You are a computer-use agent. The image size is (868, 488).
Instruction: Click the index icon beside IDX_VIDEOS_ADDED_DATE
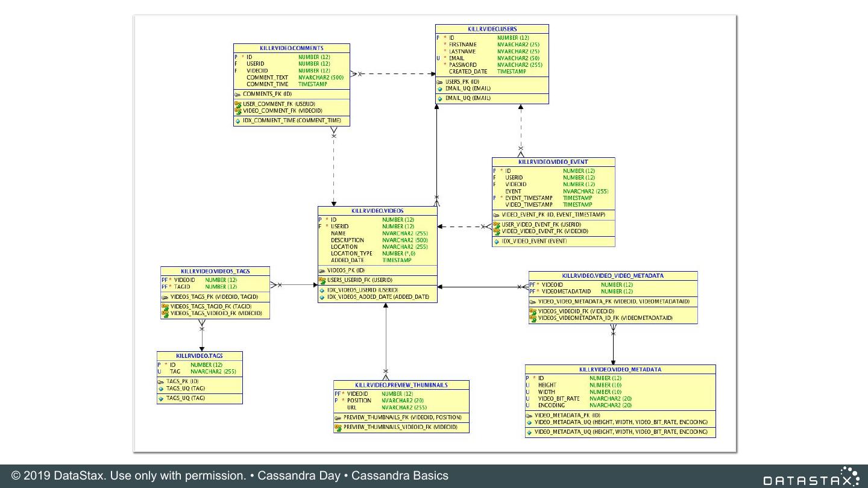click(322, 297)
